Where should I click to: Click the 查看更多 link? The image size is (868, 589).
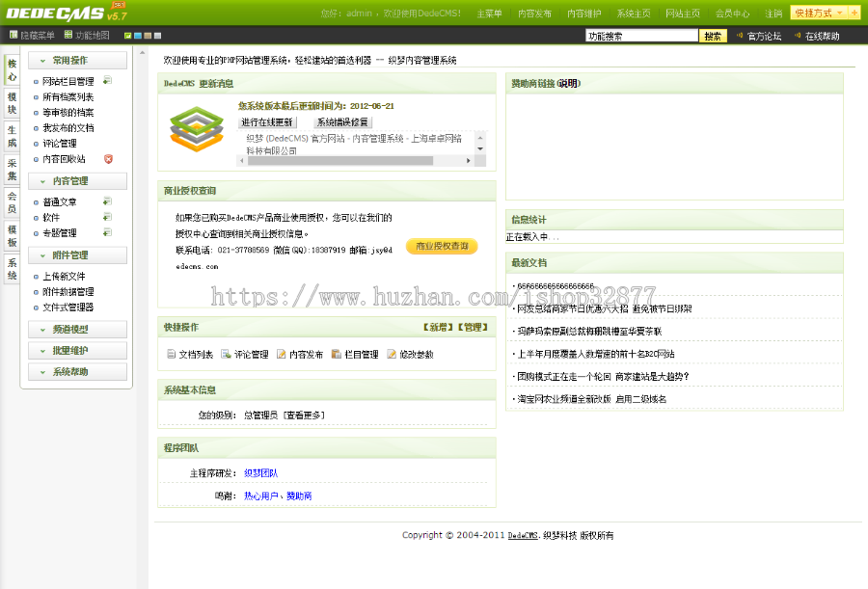304,415
